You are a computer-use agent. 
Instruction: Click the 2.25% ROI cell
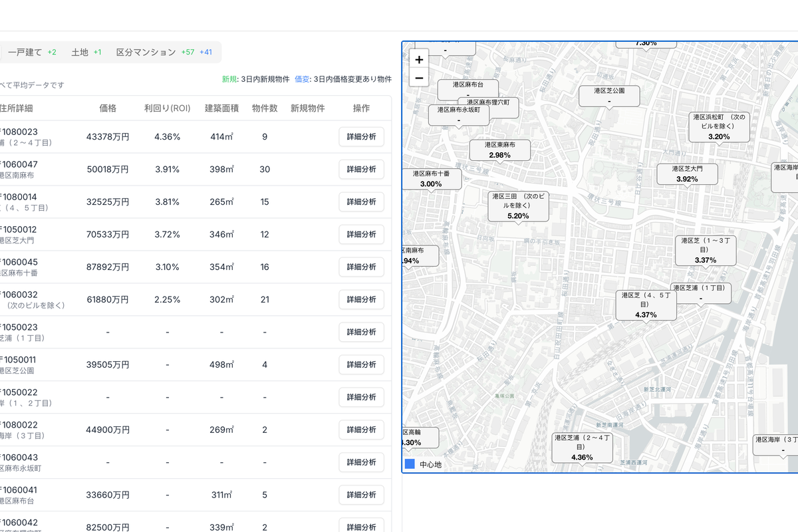(167, 299)
